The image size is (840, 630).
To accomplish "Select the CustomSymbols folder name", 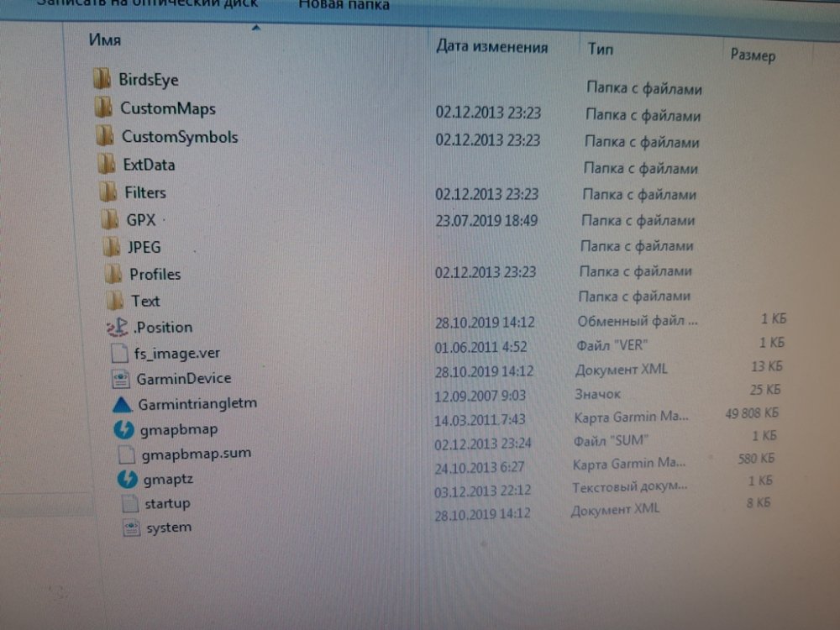I will coord(180,137).
